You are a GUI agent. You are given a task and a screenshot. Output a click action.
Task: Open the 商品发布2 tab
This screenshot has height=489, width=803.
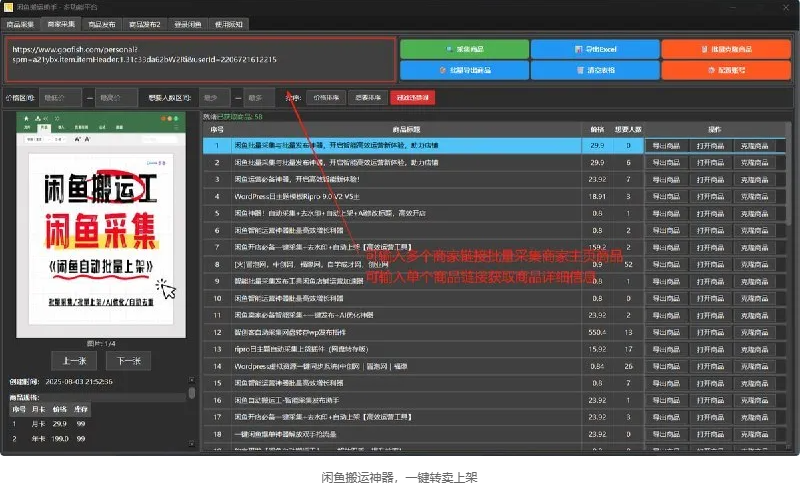[x=144, y=24]
